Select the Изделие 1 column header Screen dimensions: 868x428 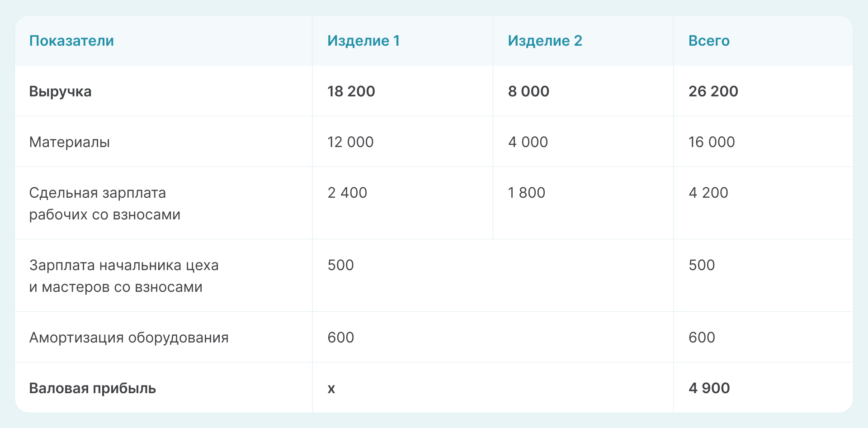363,41
